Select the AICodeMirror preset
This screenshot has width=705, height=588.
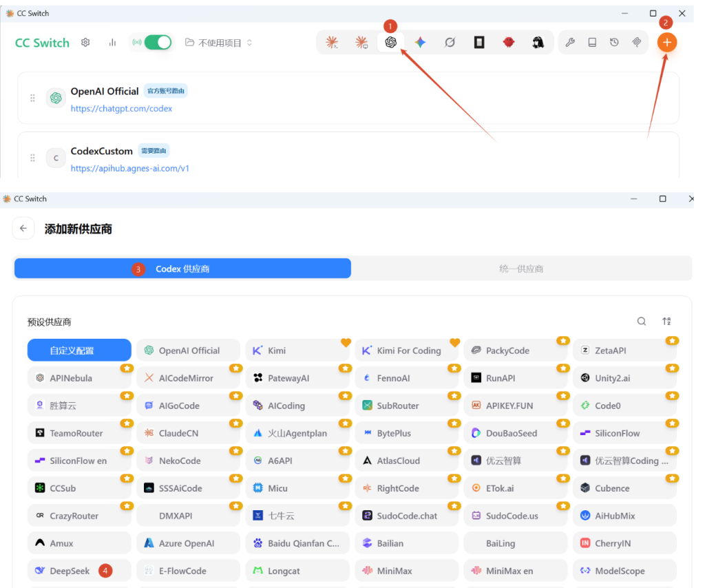point(189,378)
